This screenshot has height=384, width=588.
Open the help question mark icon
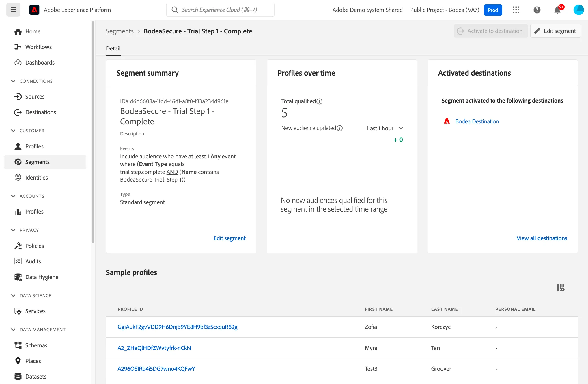coord(537,10)
